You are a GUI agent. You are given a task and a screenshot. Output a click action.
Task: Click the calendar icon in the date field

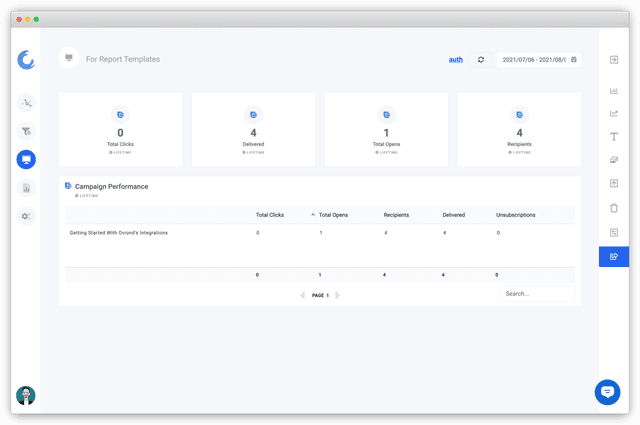573,60
